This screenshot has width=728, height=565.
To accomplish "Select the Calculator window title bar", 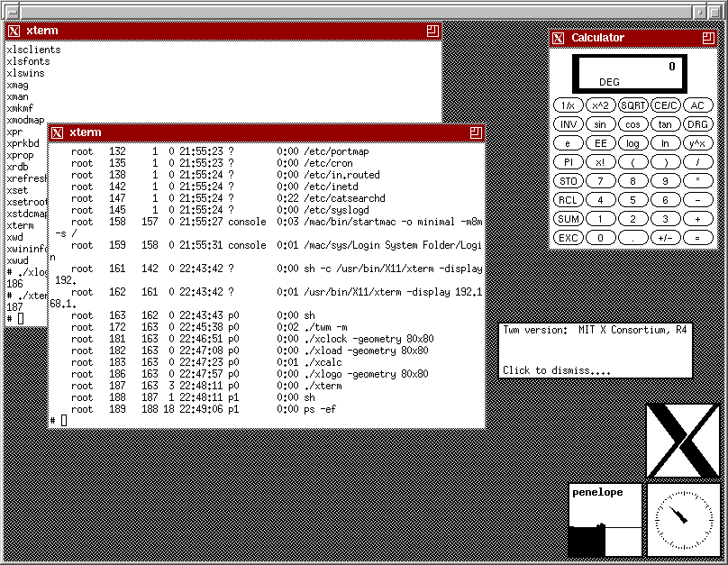I will pyautogui.click(x=631, y=38).
